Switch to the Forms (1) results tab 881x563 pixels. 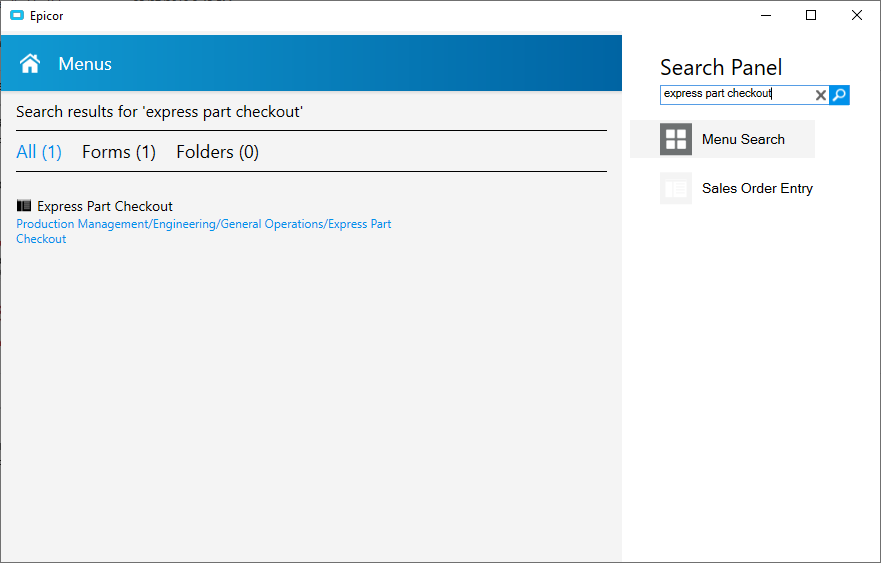click(119, 152)
